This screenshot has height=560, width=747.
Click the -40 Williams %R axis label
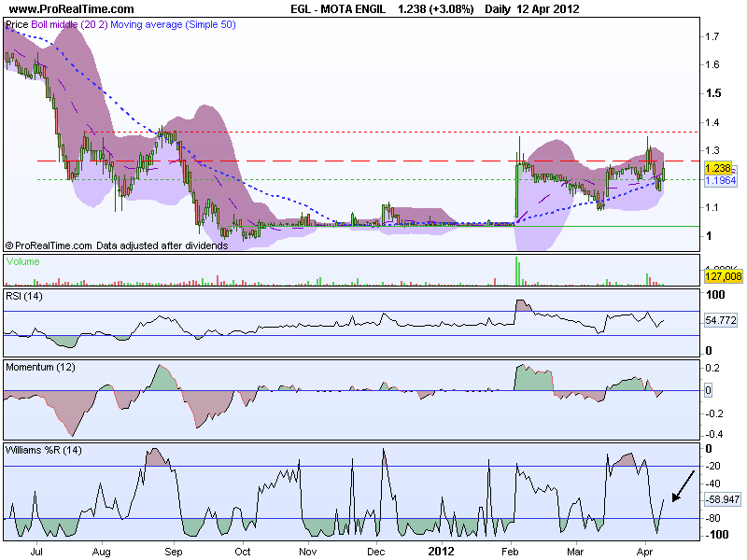[x=712, y=483]
